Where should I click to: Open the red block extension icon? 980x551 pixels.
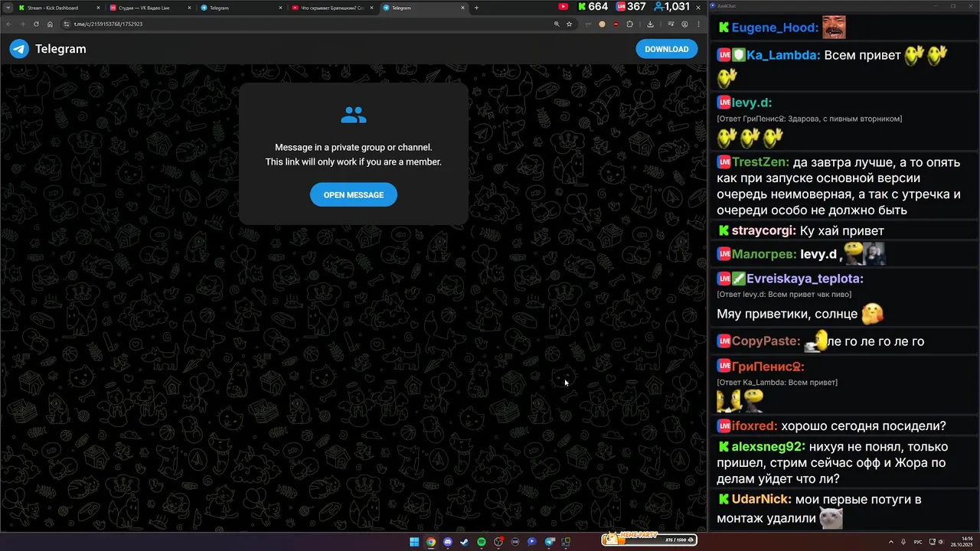616,24
